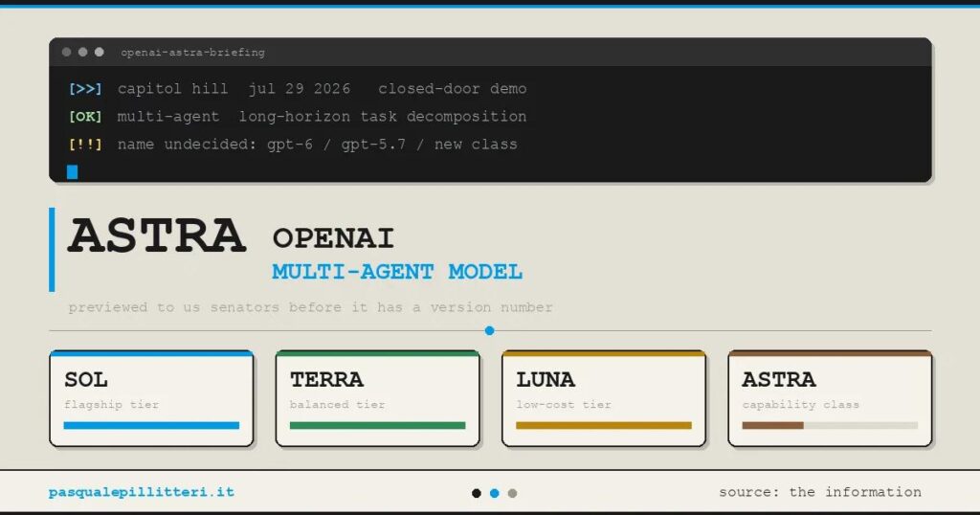Click the 'low-cost tier' label
This screenshot has height=515, width=980.
[x=564, y=405]
